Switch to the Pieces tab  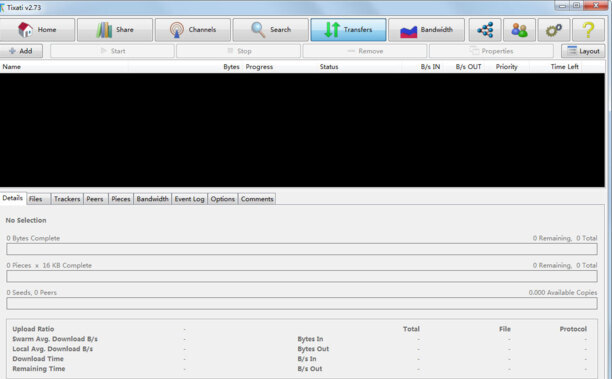click(121, 199)
